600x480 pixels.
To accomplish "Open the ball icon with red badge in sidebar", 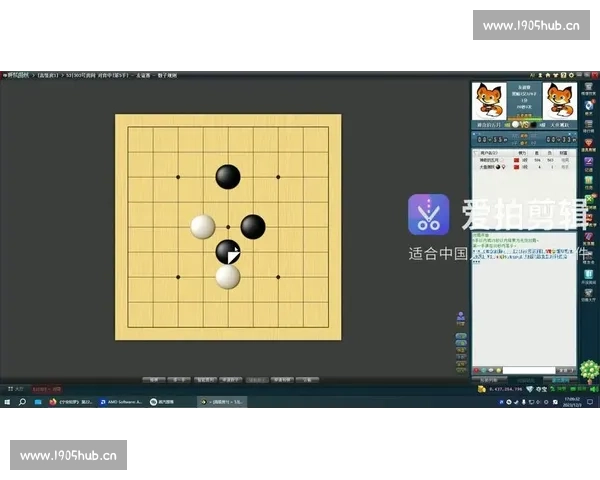I will [x=589, y=105].
